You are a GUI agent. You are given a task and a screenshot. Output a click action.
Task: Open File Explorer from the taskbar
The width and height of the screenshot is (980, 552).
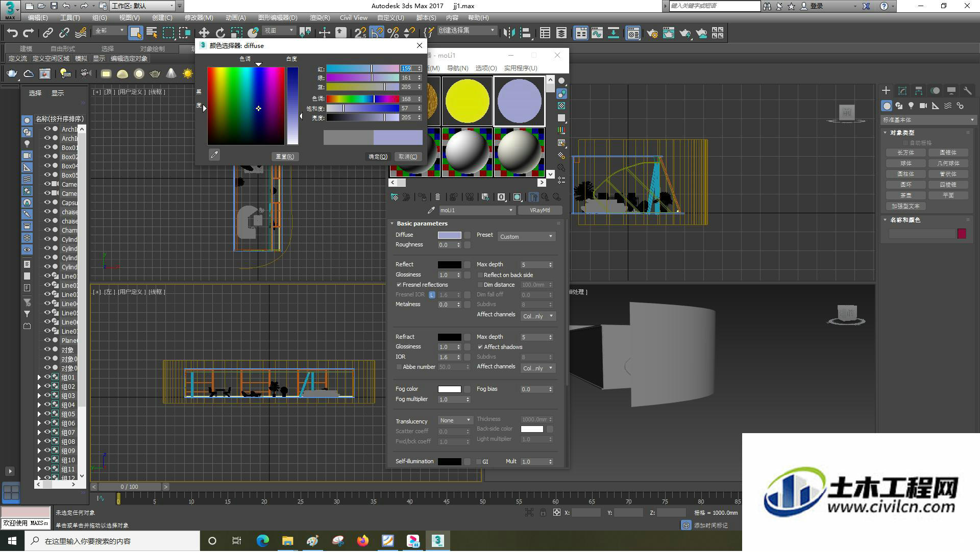287,541
